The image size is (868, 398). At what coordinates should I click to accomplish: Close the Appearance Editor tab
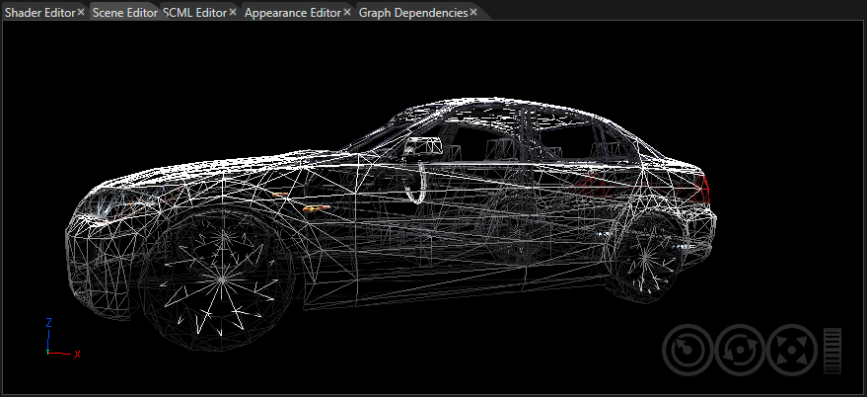tap(347, 12)
